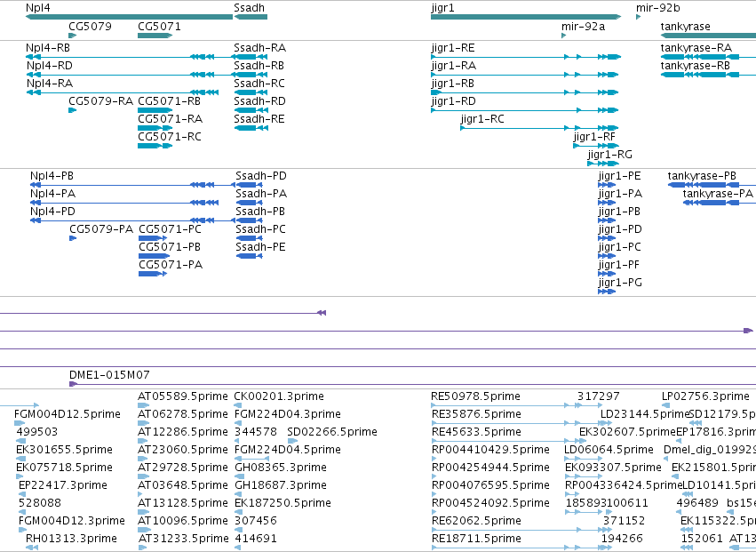Select transcript tankyrase-RB
The height and width of the screenshot is (552, 756).
click(x=708, y=75)
